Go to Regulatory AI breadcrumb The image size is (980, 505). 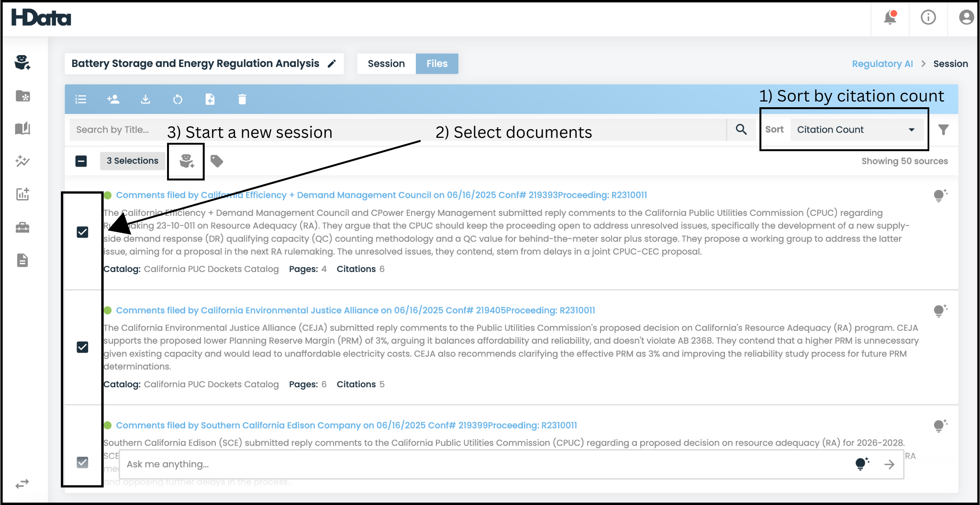882,64
